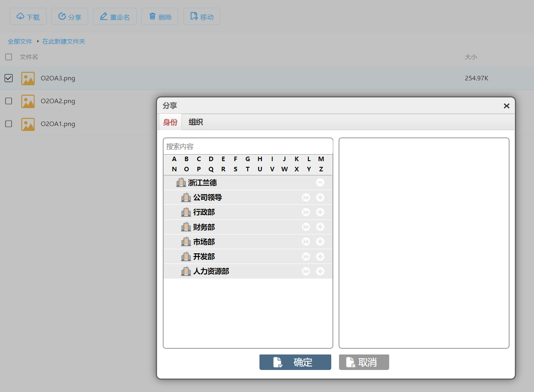Open the 在此新建文件夹 breadcrumb link
This screenshot has width=534, height=392.
coord(64,41)
